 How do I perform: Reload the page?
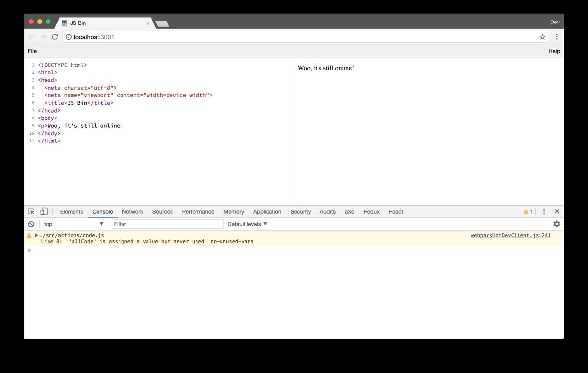(55, 37)
